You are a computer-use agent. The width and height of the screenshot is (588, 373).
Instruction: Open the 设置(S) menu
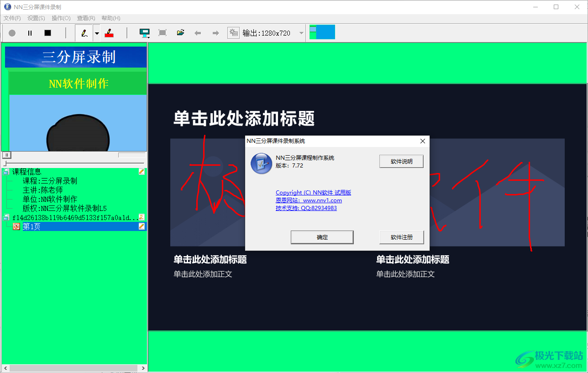(36, 18)
